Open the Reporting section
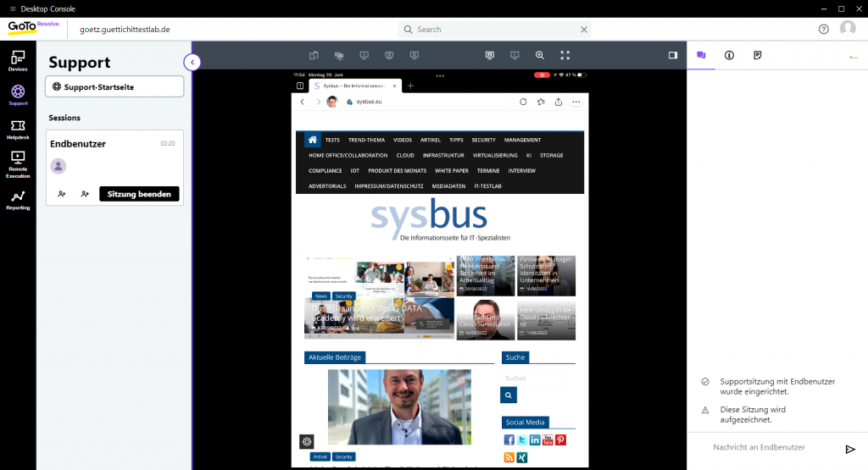The width and height of the screenshot is (868, 470). coord(18,200)
